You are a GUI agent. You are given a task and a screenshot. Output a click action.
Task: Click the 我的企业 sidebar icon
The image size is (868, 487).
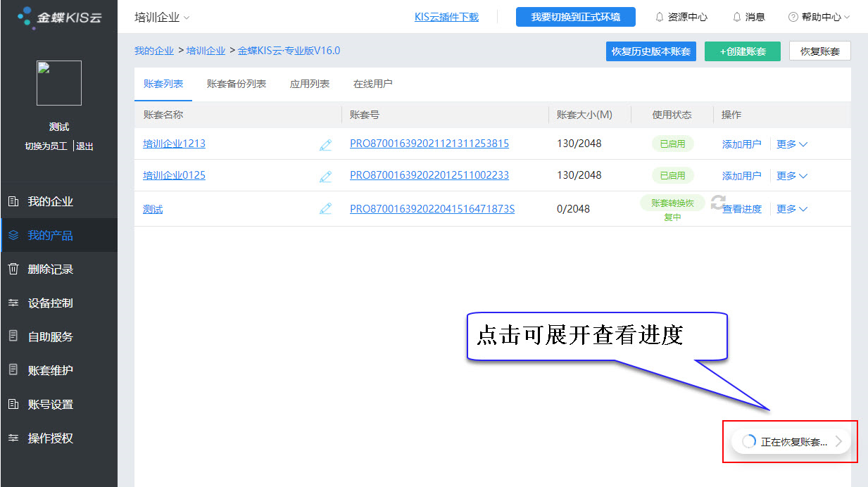[13, 202]
